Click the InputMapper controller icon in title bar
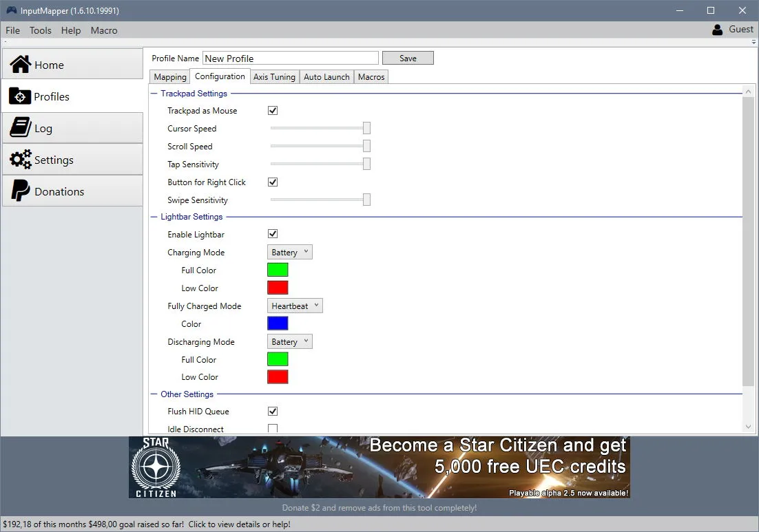The width and height of the screenshot is (759, 532). [11, 10]
